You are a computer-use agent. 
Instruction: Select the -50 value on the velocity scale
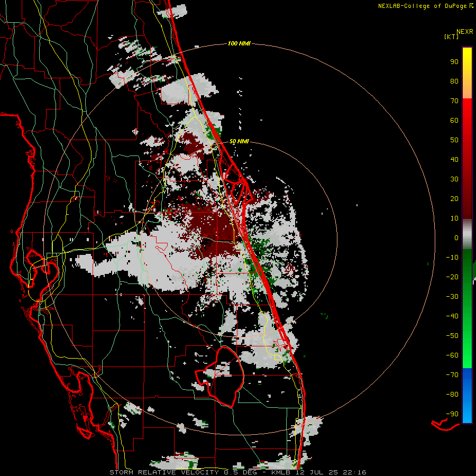(x=452, y=336)
